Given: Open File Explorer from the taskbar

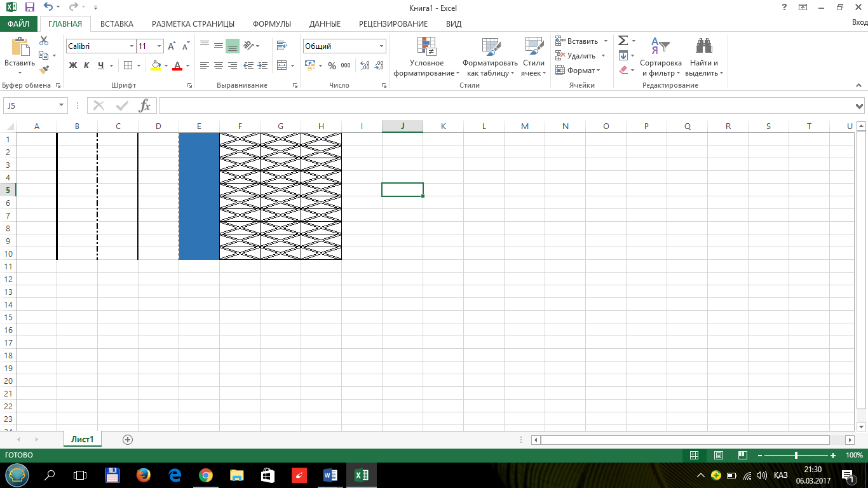Looking at the screenshot, I should (x=236, y=475).
